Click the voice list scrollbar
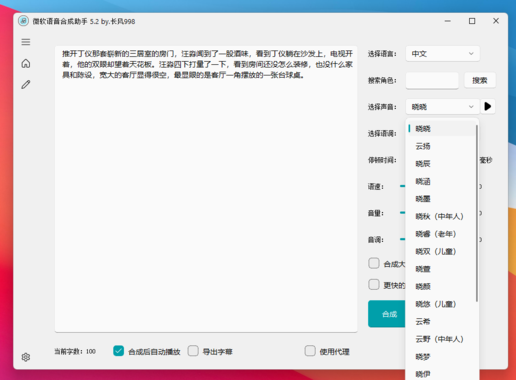This screenshot has height=380, width=516. point(477,213)
